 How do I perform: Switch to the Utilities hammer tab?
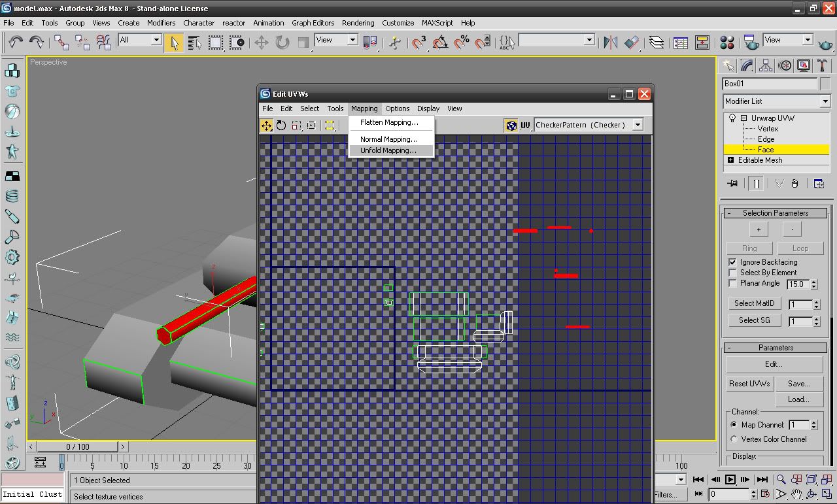822,65
